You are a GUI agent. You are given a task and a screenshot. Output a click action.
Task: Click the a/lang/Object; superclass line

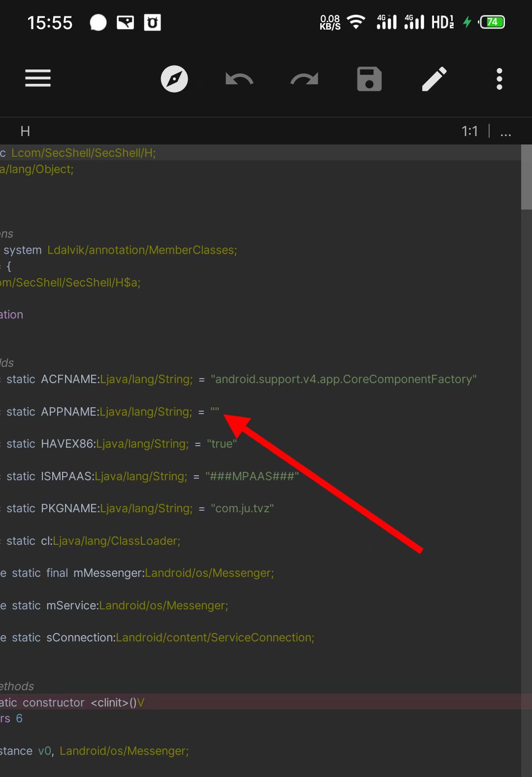(37, 169)
